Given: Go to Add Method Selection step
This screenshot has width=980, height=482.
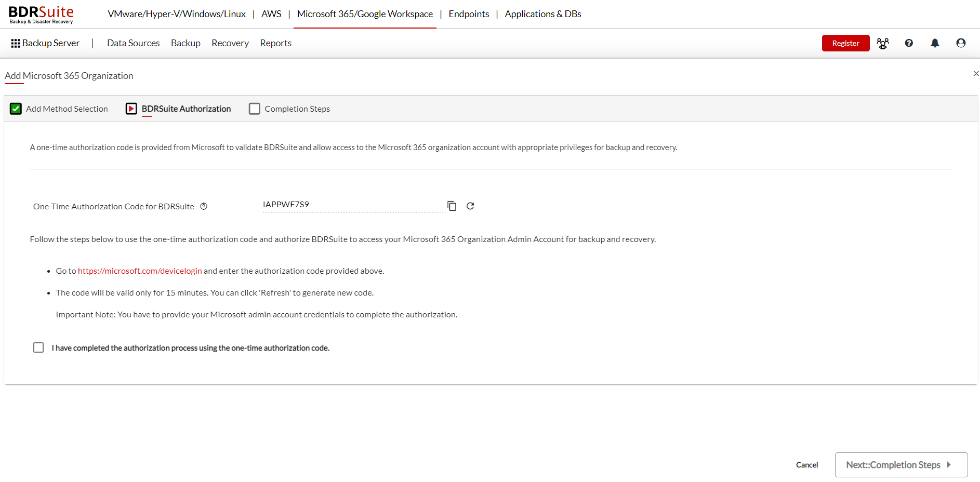Looking at the screenshot, I should coord(67,109).
